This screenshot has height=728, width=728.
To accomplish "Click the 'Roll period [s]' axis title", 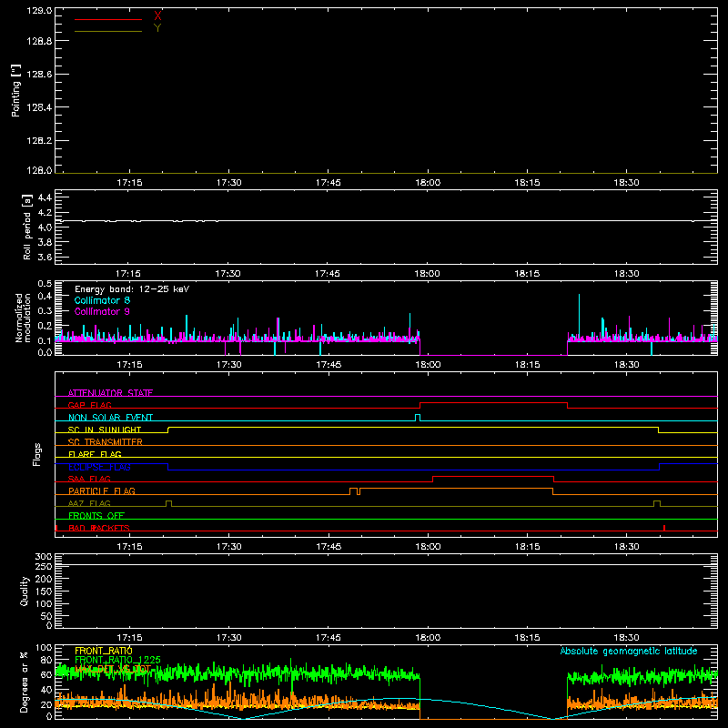I will 27,227.
